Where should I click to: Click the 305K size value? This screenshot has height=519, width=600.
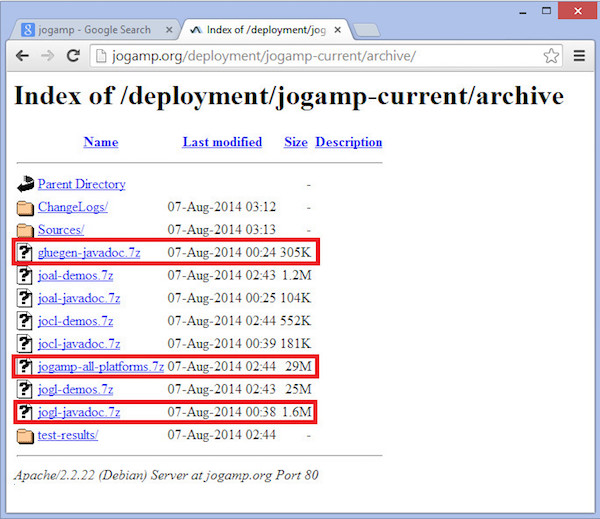[295, 253]
